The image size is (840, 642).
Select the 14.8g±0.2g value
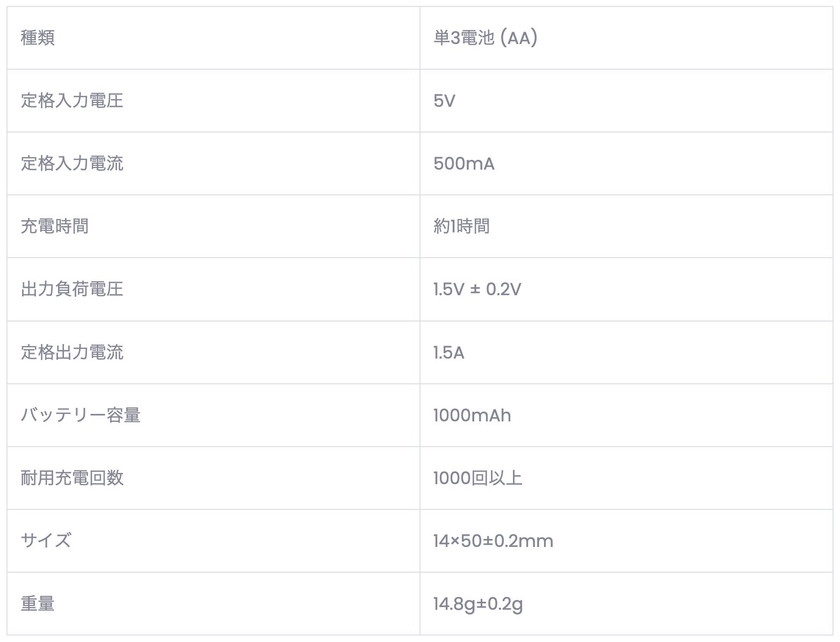(x=478, y=604)
